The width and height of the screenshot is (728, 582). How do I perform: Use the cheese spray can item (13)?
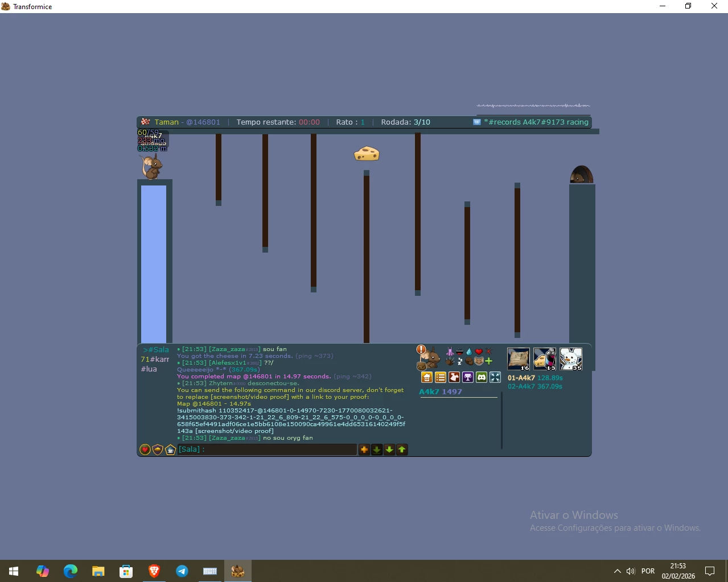[545, 359]
